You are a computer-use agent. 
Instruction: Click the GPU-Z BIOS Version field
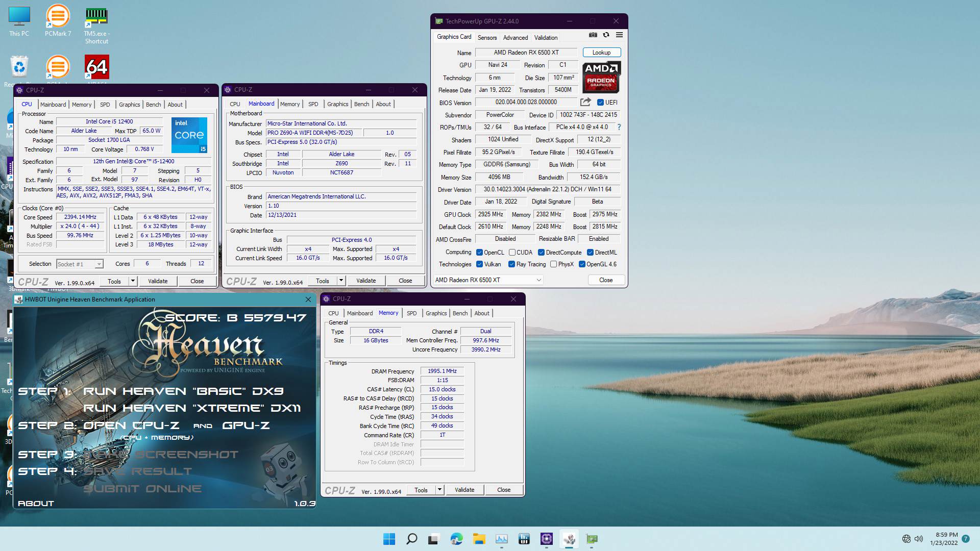coord(526,102)
